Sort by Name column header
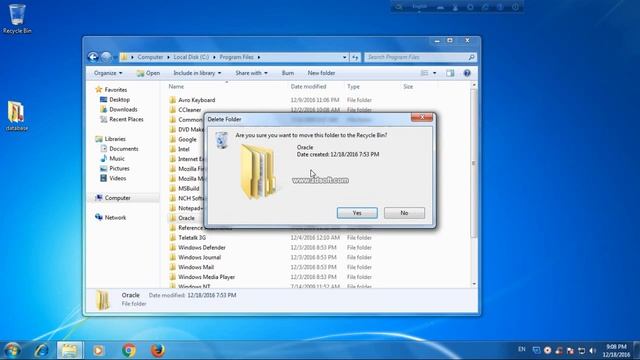This screenshot has width=640, height=360. click(x=176, y=87)
